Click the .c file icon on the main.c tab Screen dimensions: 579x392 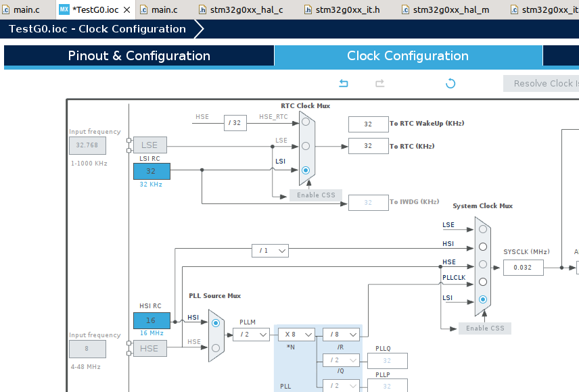[x=5, y=9]
